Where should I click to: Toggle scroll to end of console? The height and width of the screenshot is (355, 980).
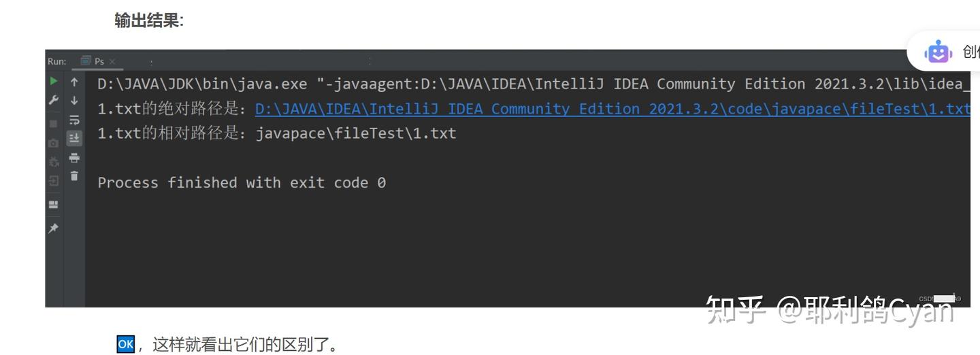[74, 138]
